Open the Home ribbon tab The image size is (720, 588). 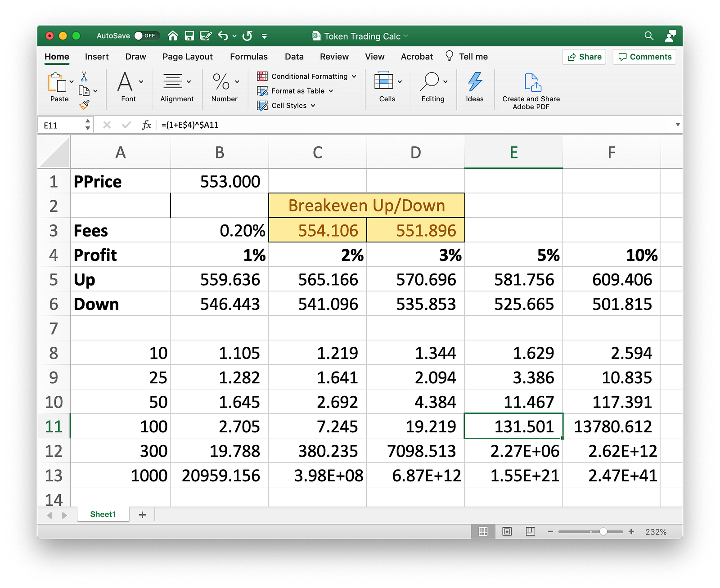click(57, 57)
